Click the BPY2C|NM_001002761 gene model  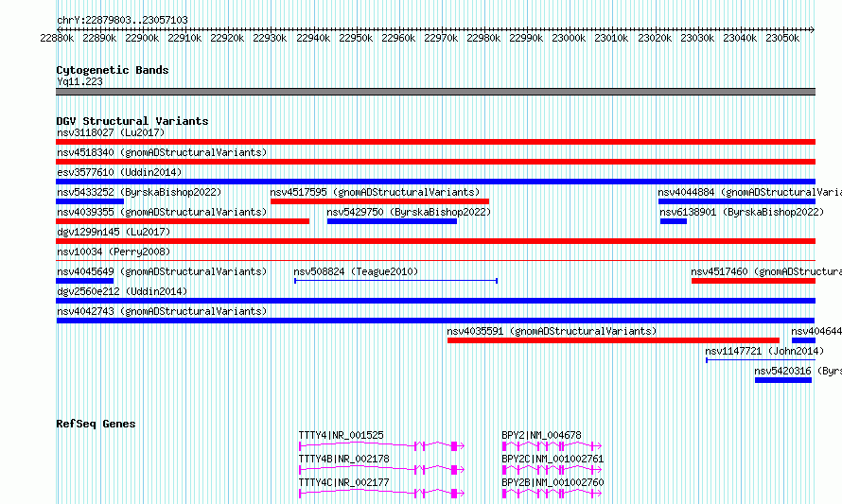coord(552,470)
